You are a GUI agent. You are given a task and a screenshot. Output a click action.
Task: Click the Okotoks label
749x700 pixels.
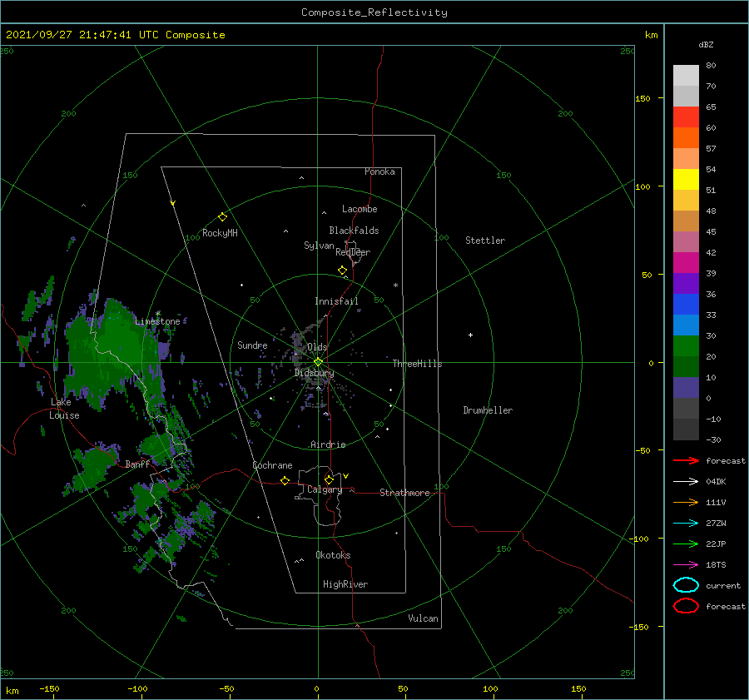click(x=333, y=555)
